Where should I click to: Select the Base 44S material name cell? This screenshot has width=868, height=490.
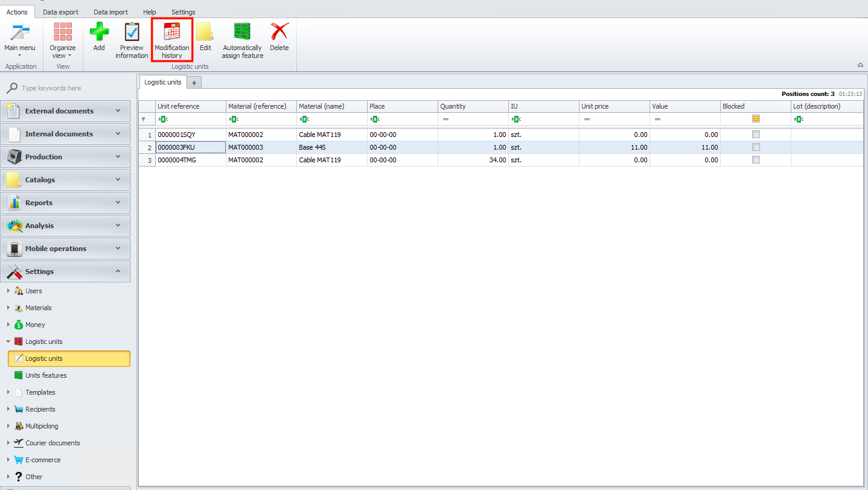click(331, 147)
